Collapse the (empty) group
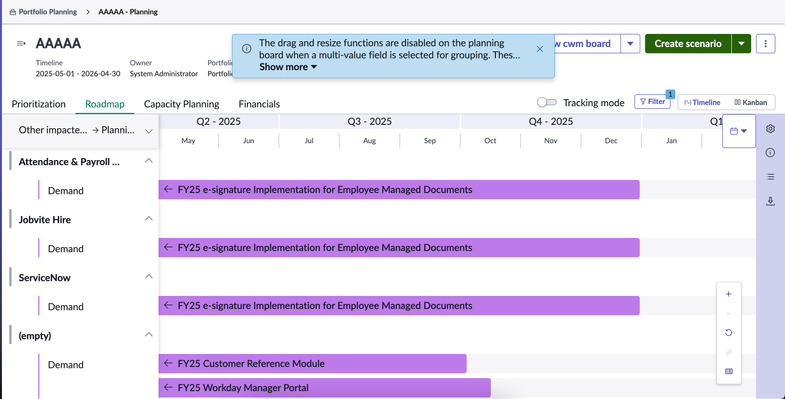The image size is (785, 399). point(149,335)
